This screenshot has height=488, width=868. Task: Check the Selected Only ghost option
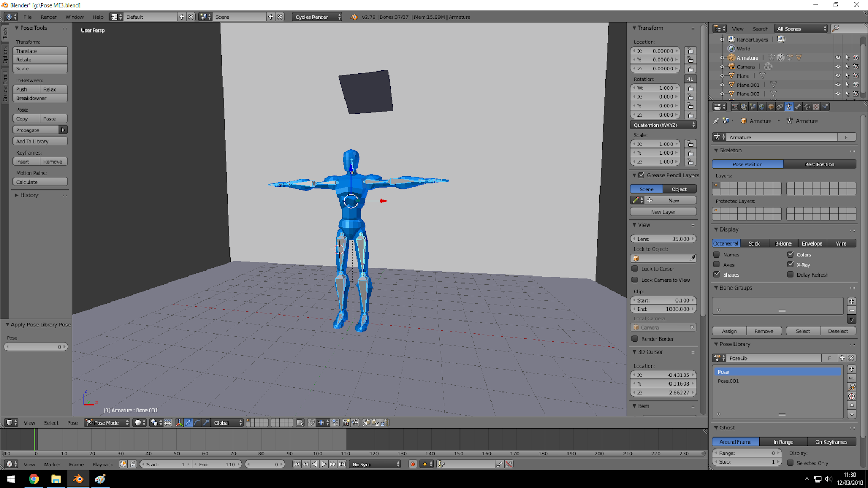(792, 462)
